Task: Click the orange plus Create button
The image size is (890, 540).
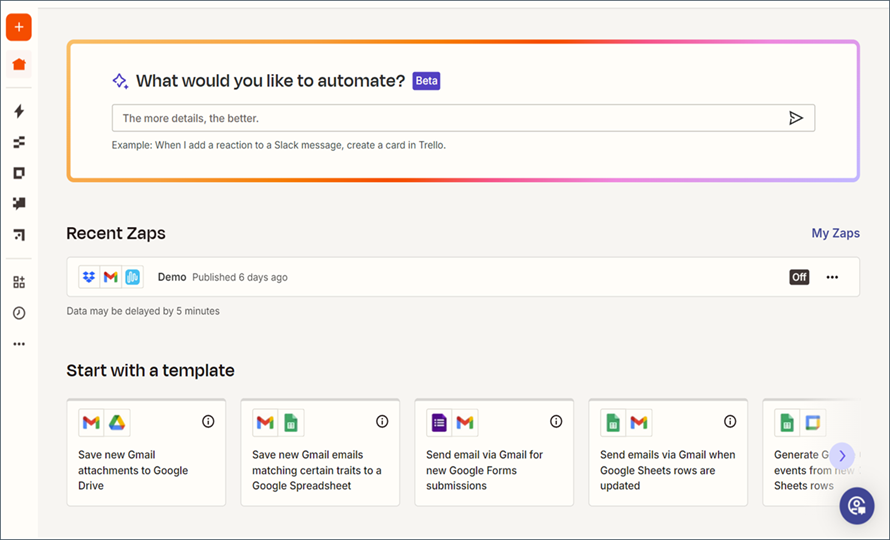Action: [19, 27]
